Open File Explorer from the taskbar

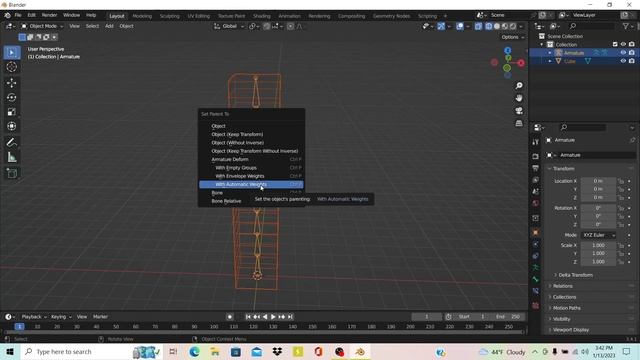tap(215, 352)
